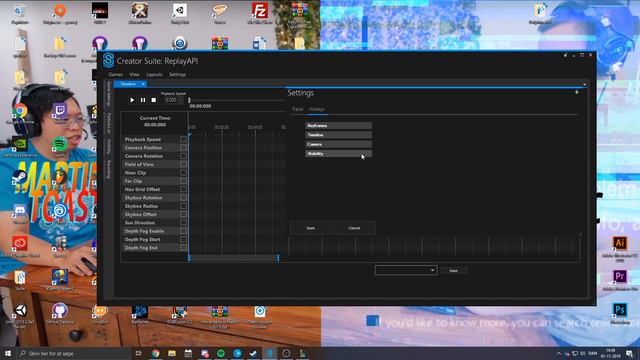Viewport: 640px width, 360px height.
Task: Click the Stop button in the timeline
Action: coord(153,100)
